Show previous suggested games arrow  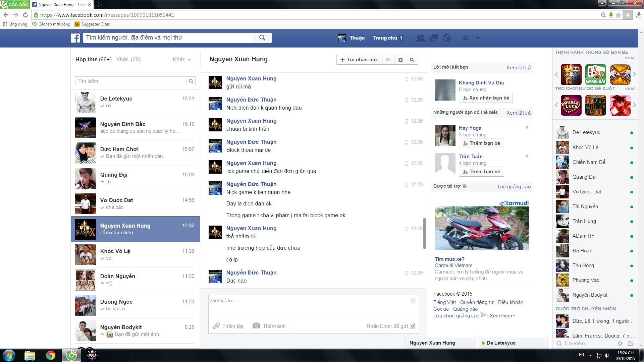coord(556,105)
